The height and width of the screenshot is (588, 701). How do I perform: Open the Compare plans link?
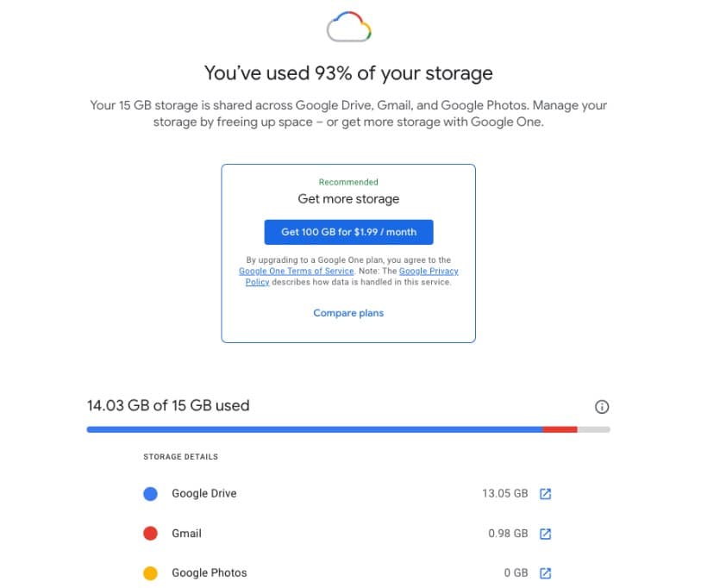pos(348,312)
